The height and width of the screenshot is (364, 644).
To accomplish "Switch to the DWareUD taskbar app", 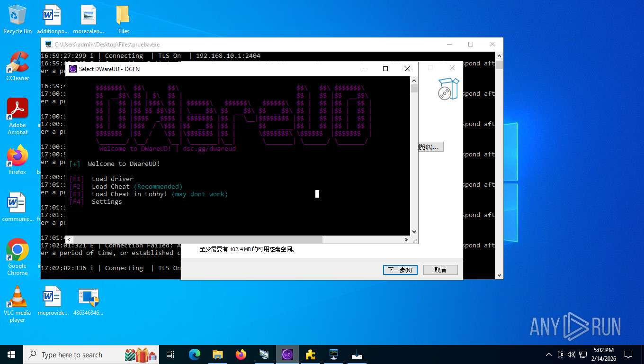I will click(287, 355).
